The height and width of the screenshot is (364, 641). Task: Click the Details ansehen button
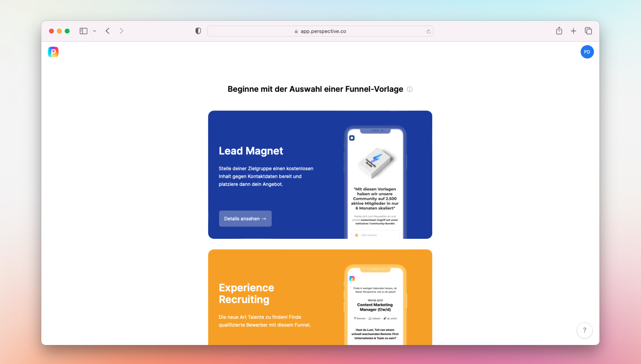pos(245,218)
